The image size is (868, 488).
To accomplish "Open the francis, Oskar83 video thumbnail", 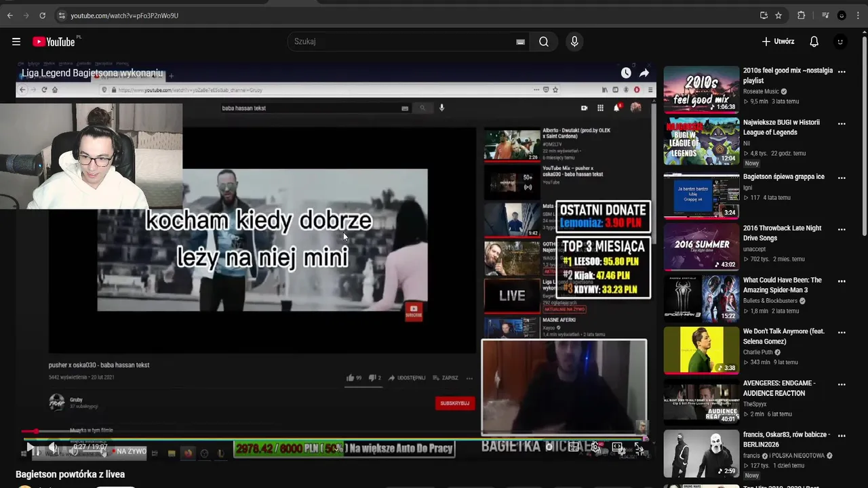I will point(701,453).
